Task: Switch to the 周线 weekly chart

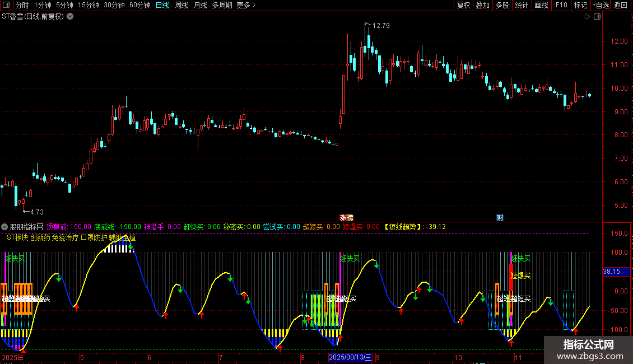Action: (x=181, y=5)
